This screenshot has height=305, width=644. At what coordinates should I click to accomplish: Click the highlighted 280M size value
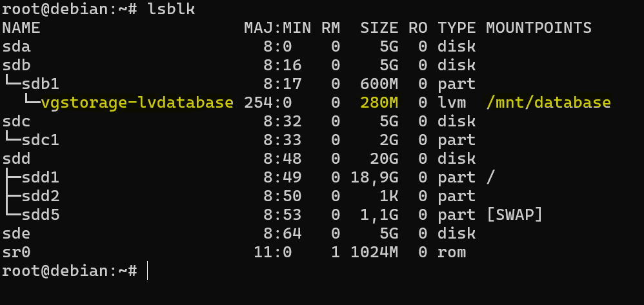coord(379,103)
